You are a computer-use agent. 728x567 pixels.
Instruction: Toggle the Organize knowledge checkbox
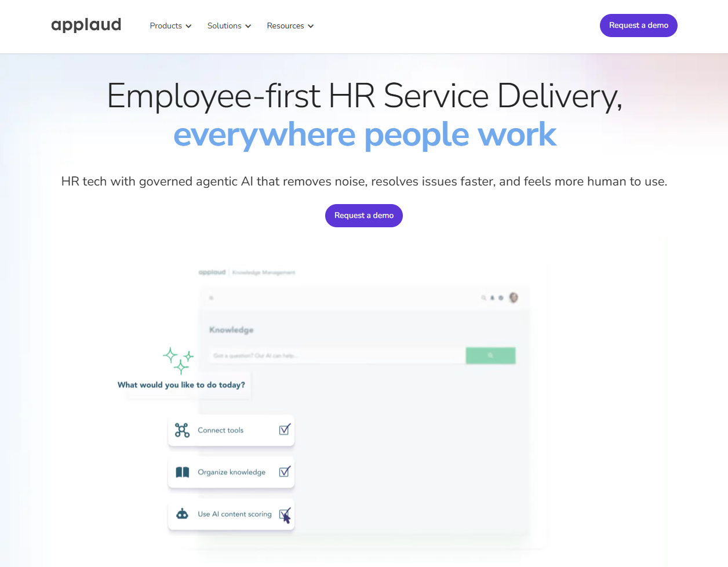(285, 471)
